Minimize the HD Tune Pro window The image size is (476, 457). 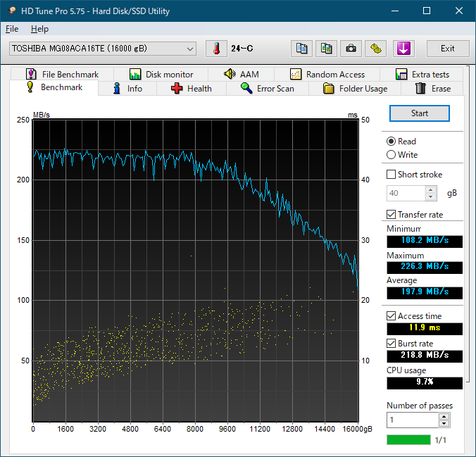[x=395, y=11]
